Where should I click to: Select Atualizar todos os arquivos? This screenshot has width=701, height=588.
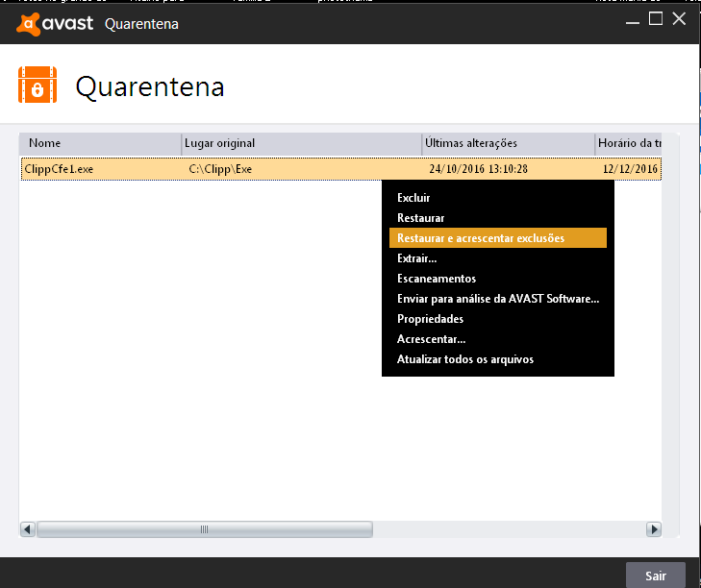[464, 359]
